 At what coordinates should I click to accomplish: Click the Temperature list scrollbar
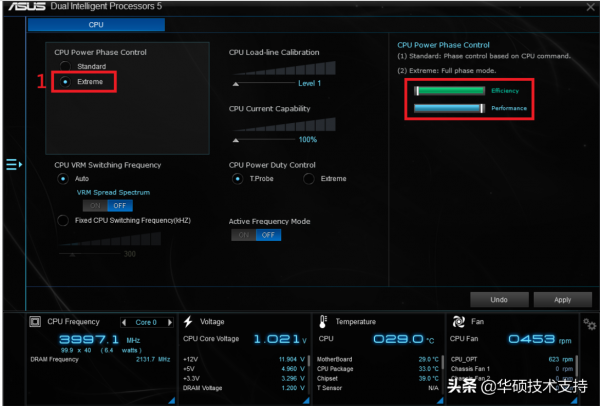(443, 362)
